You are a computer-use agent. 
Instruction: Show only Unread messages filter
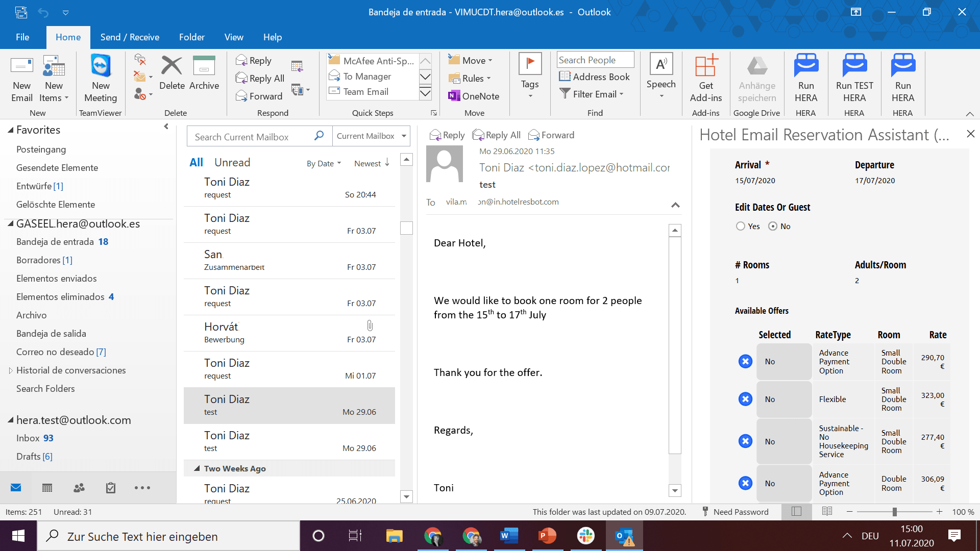click(x=232, y=162)
